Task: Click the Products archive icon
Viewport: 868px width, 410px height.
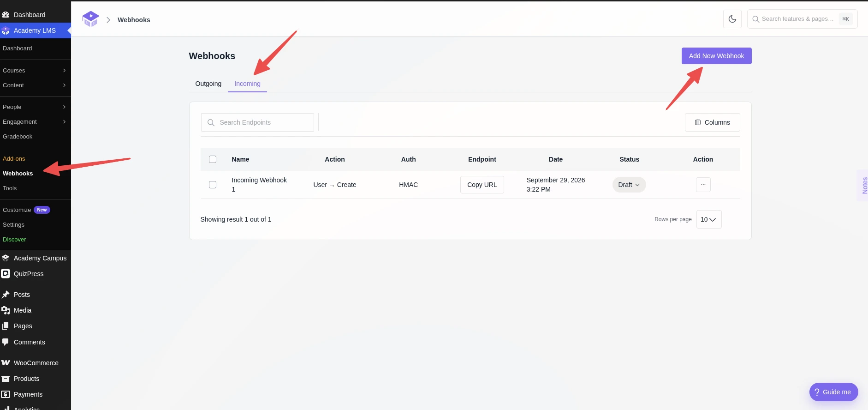Action: [6, 379]
